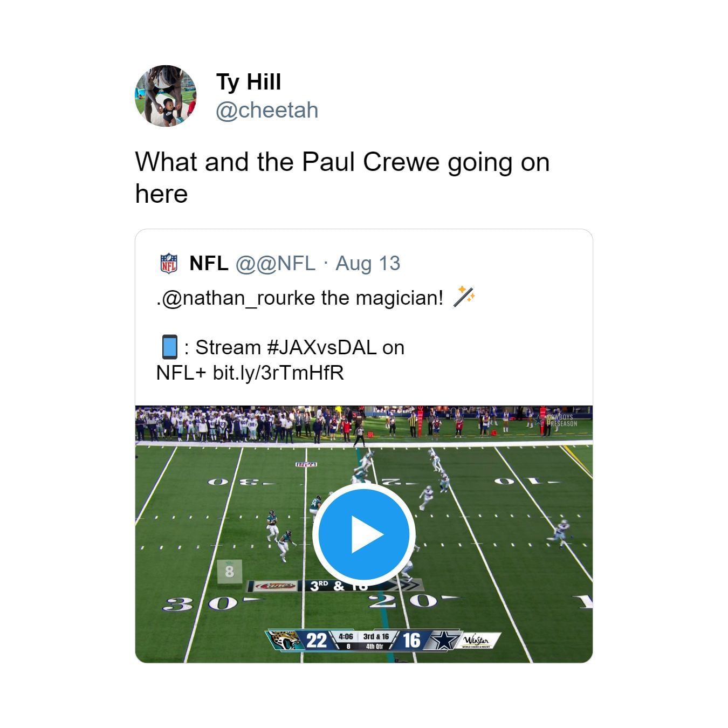728x728 pixels.
Task: Click the Cane's sponsor logo overlay
Action: point(274,586)
